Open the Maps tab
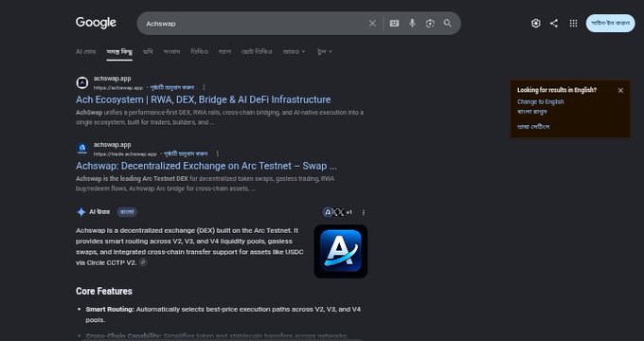Screen dimensions: 644x341 [x=224, y=52]
